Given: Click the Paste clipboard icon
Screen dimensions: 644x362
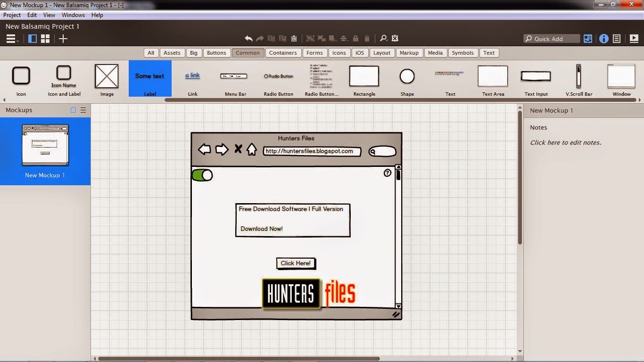Looking at the screenshot, I should (294, 39).
